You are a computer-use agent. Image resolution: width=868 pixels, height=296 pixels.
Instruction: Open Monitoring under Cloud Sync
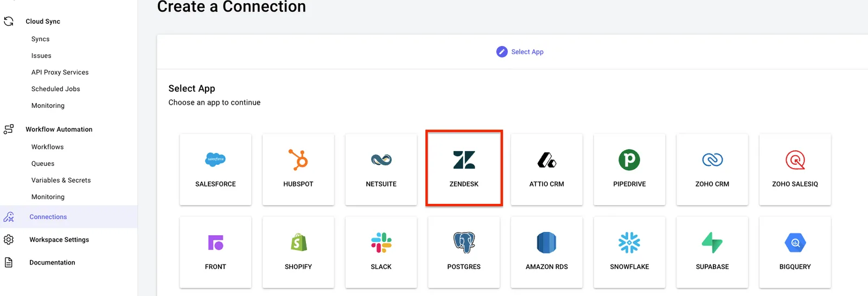tap(48, 106)
